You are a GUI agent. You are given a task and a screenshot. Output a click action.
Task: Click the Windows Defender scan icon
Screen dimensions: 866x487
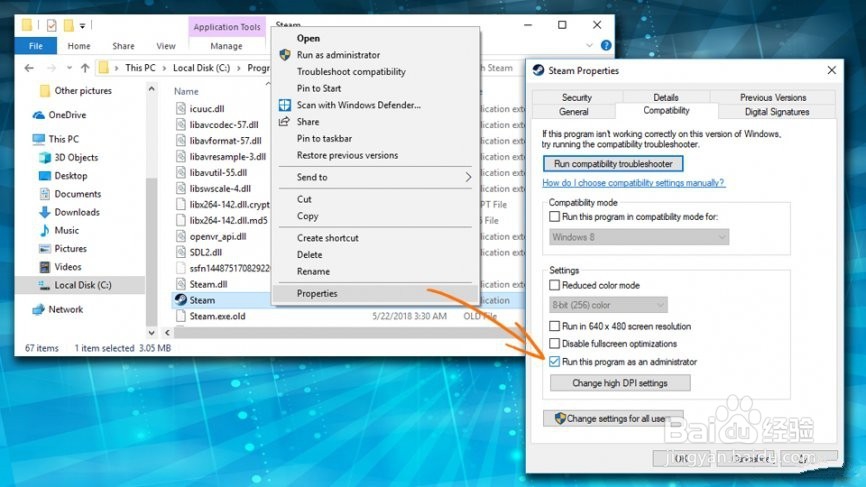285,105
